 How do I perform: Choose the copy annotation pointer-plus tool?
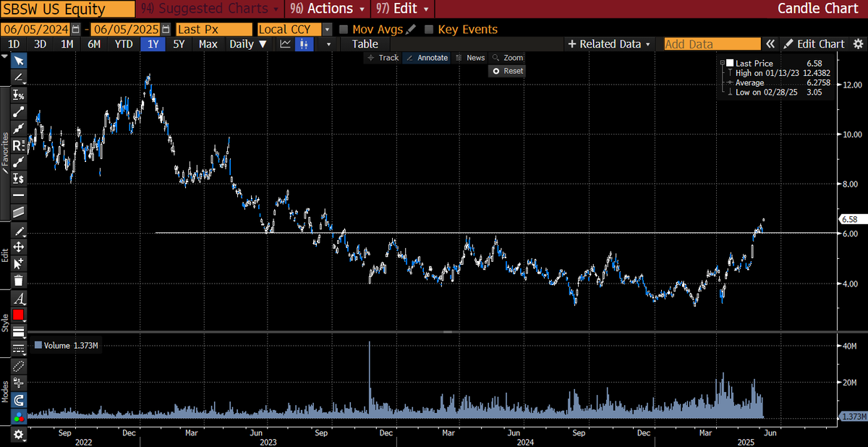click(19, 264)
